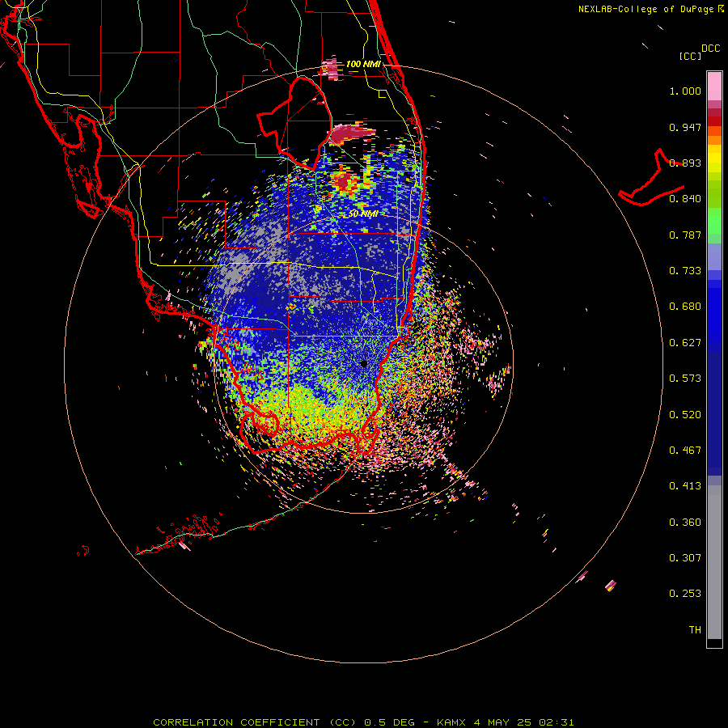Click the 0.893 scale value

point(685,163)
